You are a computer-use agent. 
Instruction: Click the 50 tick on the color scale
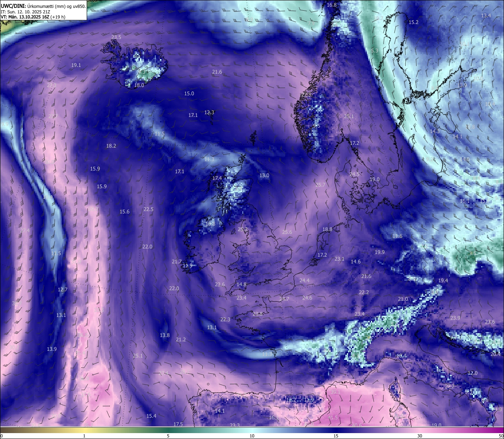click(x=501, y=436)
